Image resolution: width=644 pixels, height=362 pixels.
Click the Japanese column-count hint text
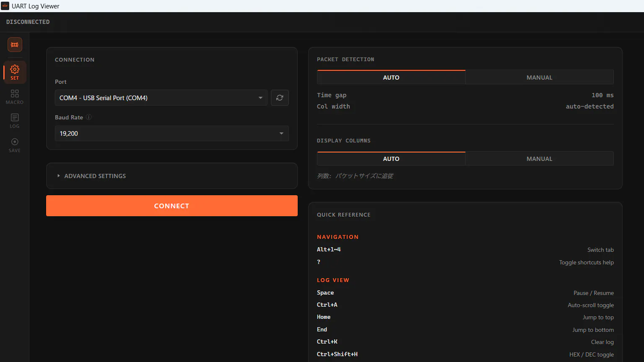[355, 176]
